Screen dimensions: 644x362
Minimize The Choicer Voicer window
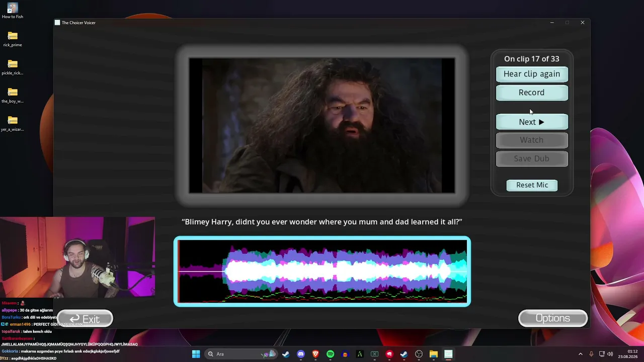point(552,23)
